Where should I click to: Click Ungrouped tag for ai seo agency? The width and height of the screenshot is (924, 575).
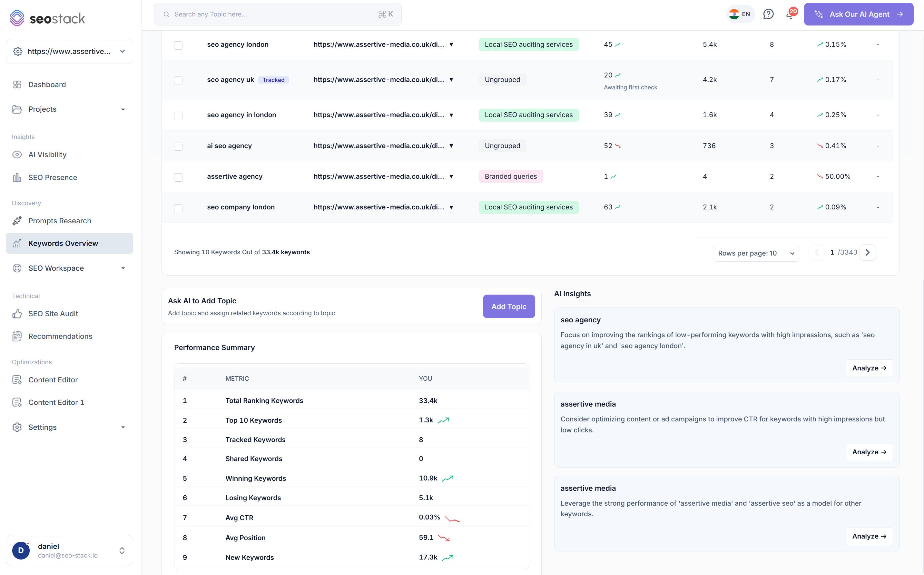(x=502, y=146)
